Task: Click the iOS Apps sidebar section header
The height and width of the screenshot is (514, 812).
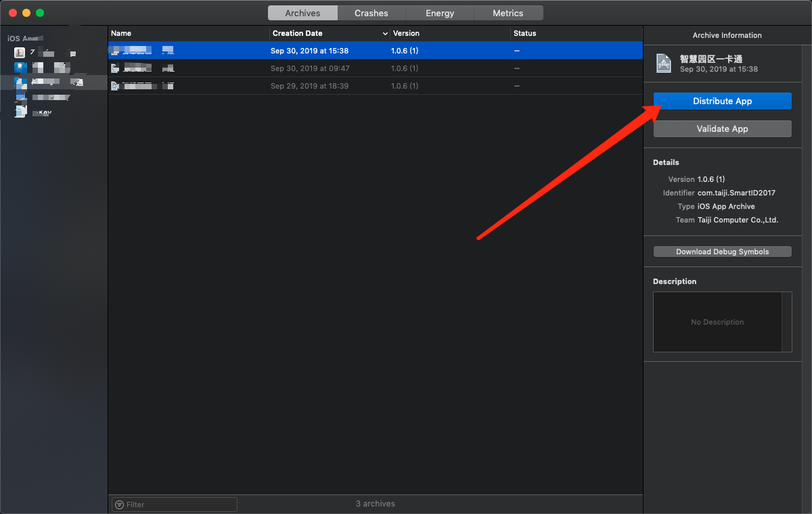Action: [25, 39]
